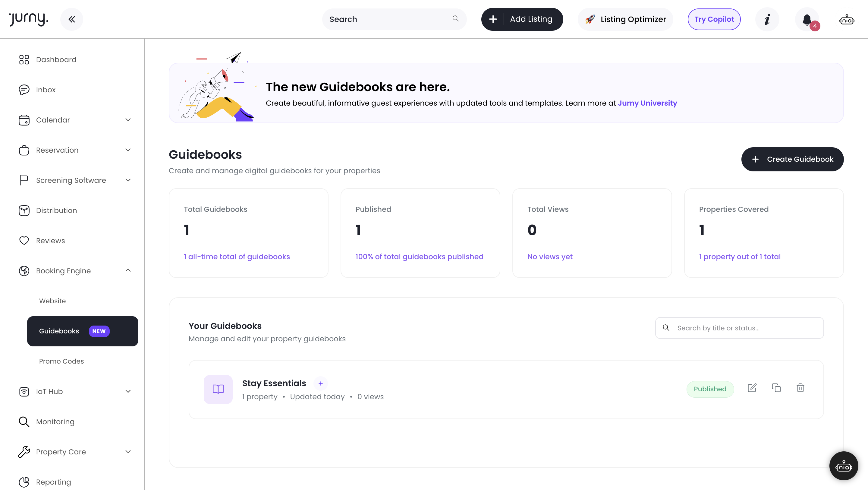Screen dimensions: 868x490
Task: Click the robot avatar in the top right
Action: point(846,20)
